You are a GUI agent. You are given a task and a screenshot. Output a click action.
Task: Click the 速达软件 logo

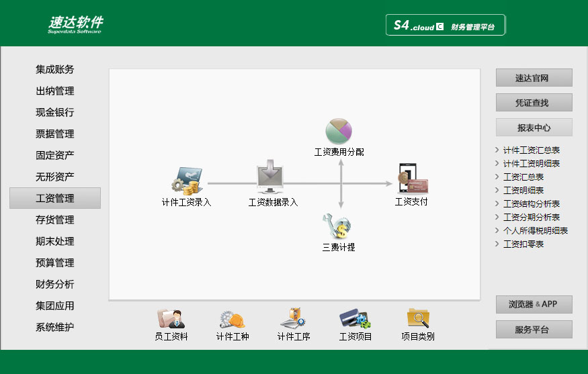[75, 25]
